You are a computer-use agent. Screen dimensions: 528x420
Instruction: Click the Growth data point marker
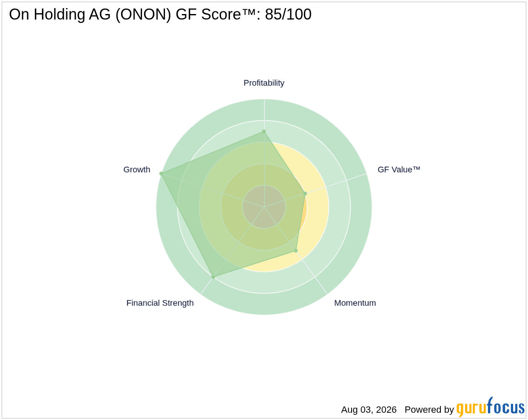(x=161, y=173)
